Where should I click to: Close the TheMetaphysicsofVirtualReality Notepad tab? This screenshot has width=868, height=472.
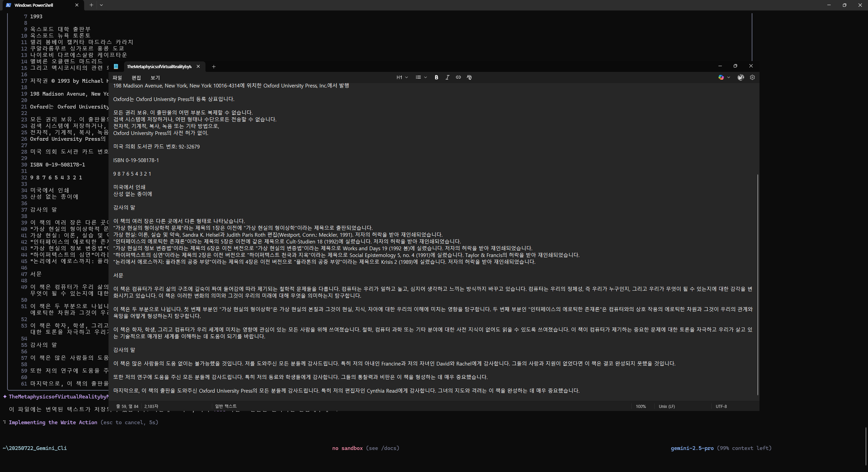pos(198,66)
